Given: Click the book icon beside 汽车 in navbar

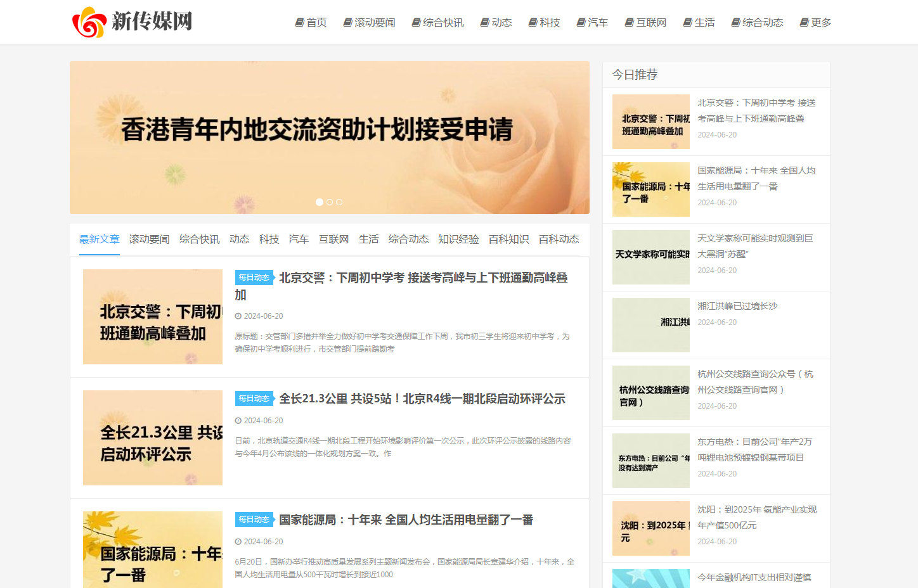Looking at the screenshot, I should click(581, 22).
